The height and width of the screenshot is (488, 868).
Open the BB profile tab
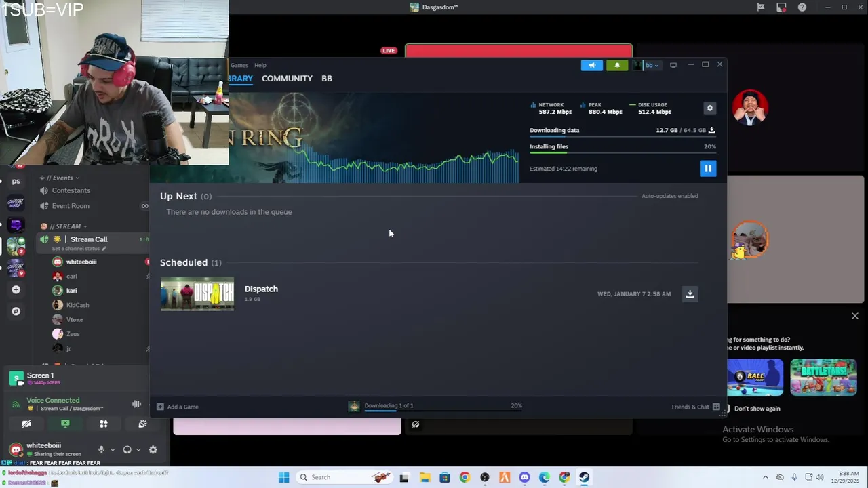(x=327, y=79)
